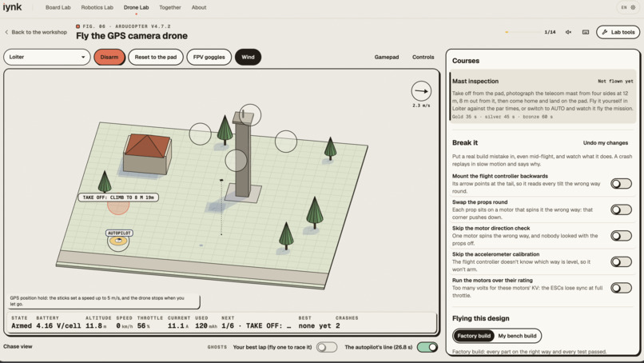644x363 pixels.
Task: Click Undo my changes
Action: coord(606,142)
